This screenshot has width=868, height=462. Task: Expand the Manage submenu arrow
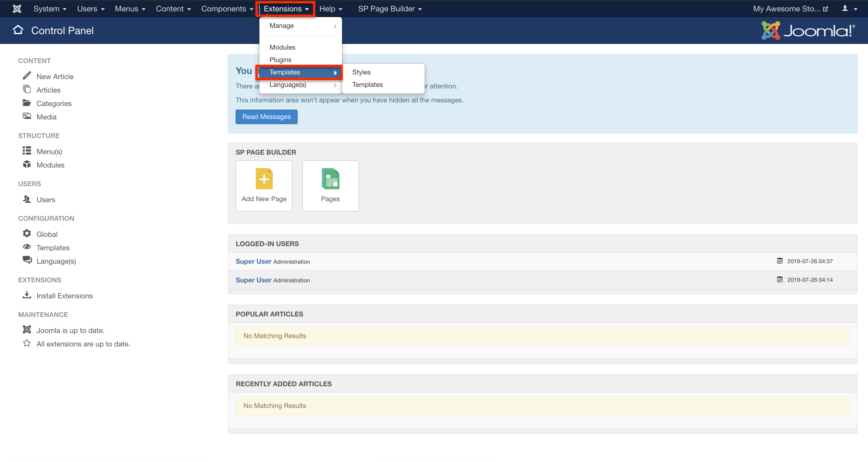pyautogui.click(x=335, y=26)
